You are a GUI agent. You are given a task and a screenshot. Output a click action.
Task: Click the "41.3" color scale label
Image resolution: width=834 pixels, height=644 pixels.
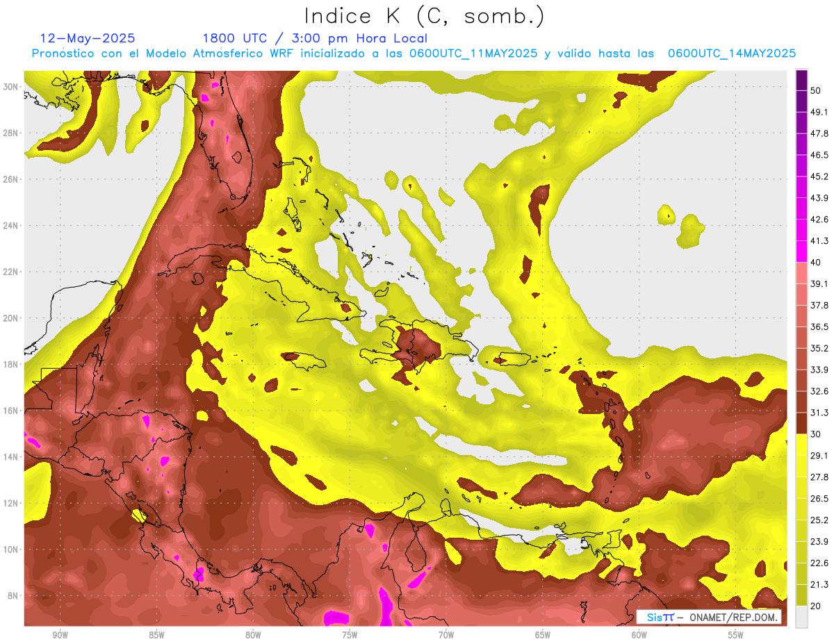click(x=819, y=241)
